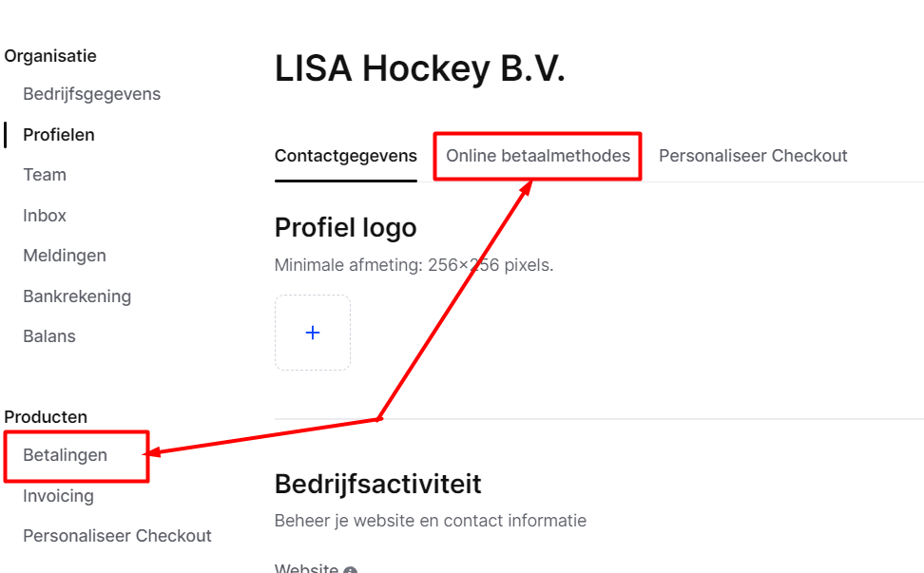924x573 pixels.
Task: Go to Bedrijfsgegevens in the sidebar
Action: pyautogui.click(x=92, y=94)
